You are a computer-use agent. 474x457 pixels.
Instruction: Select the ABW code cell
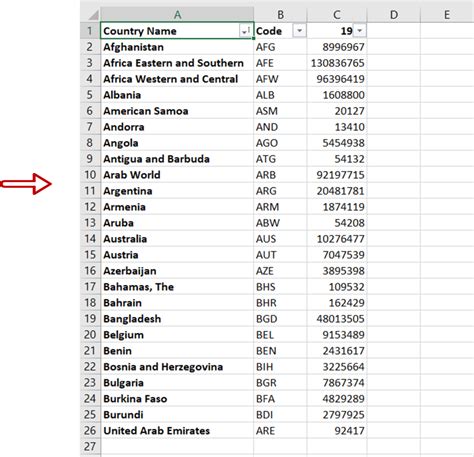[280, 223]
